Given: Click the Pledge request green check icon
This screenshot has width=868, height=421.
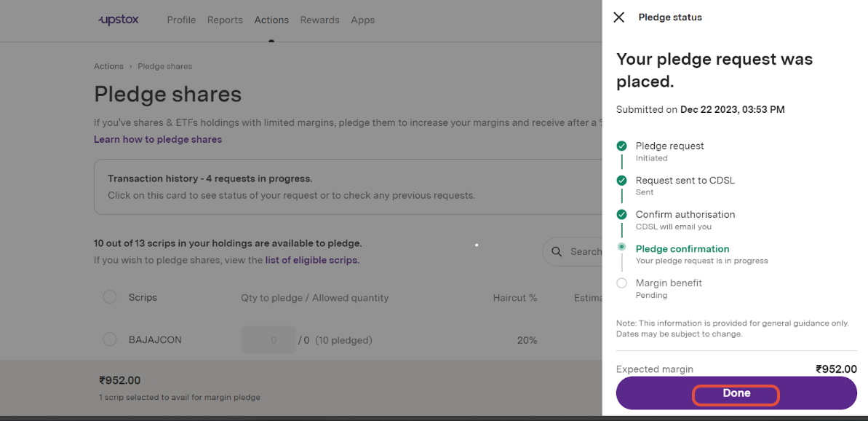Looking at the screenshot, I should point(621,146).
